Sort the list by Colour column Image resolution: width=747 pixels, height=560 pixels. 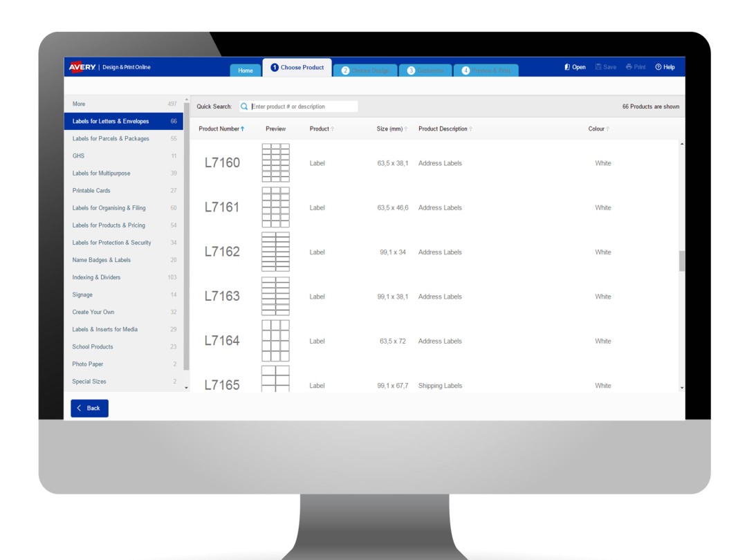(599, 129)
